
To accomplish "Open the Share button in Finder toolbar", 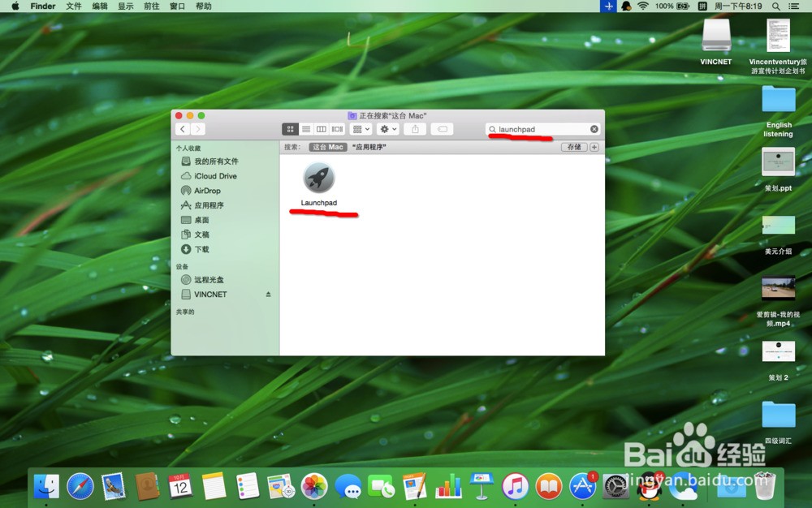I will pos(415,129).
